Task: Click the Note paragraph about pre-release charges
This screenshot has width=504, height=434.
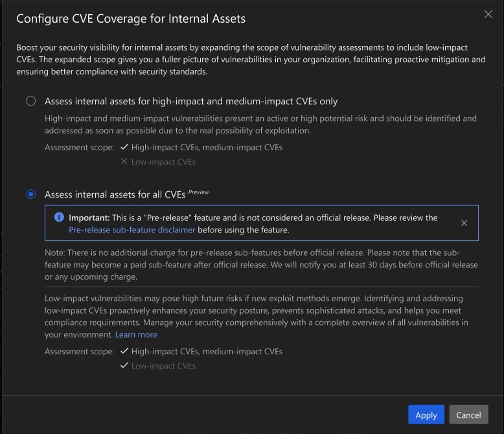Action: (x=261, y=265)
